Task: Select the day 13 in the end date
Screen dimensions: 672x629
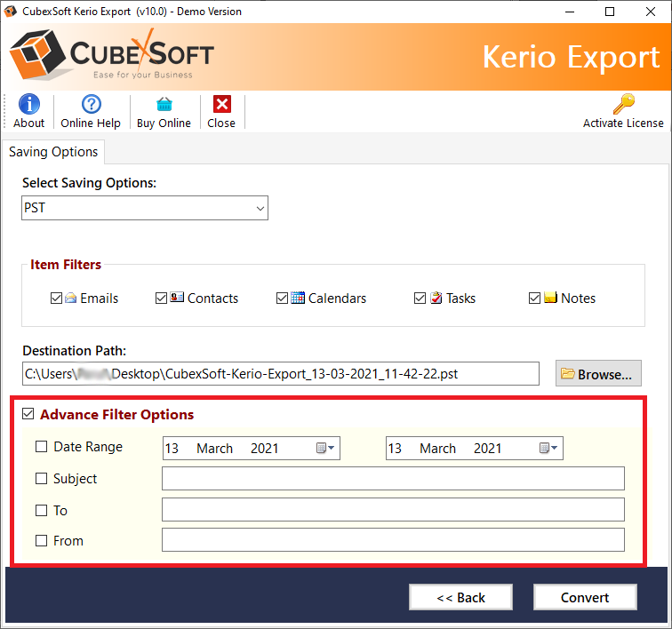Action: [x=395, y=449]
